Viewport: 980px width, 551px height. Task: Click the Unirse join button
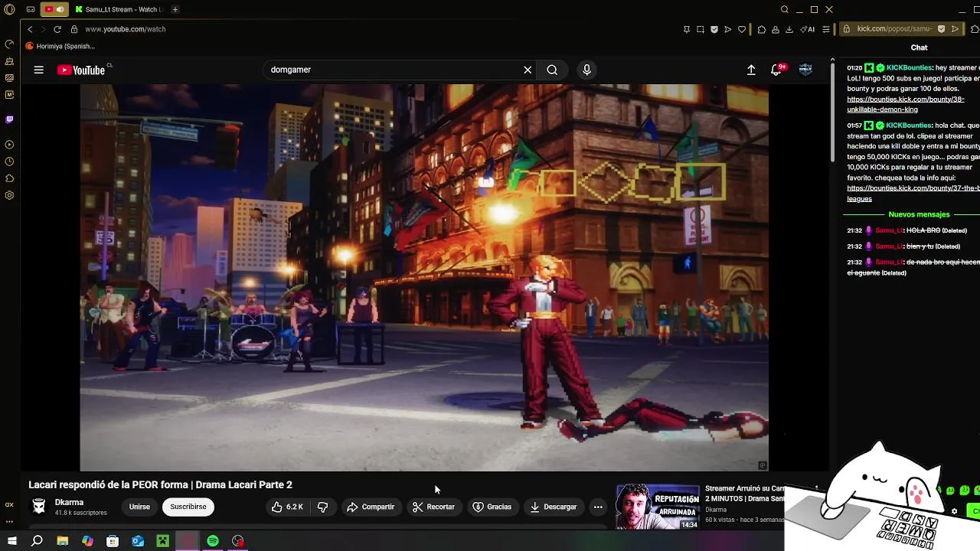139,507
